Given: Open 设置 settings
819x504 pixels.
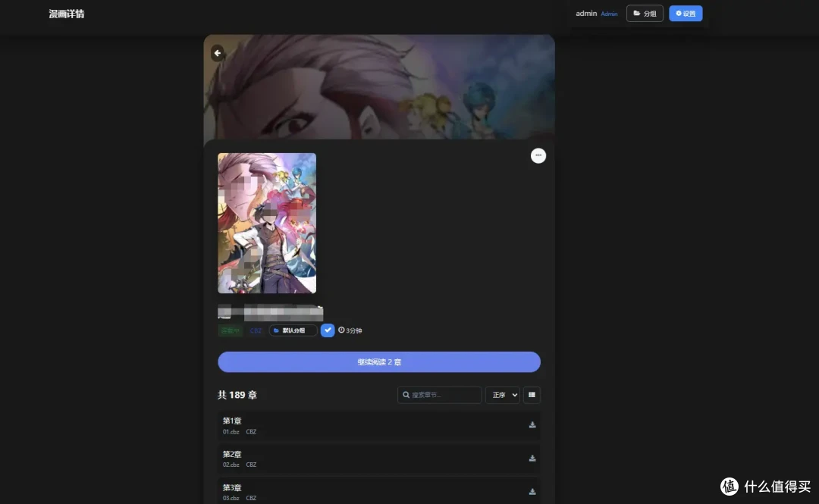Looking at the screenshot, I should 686,14.
